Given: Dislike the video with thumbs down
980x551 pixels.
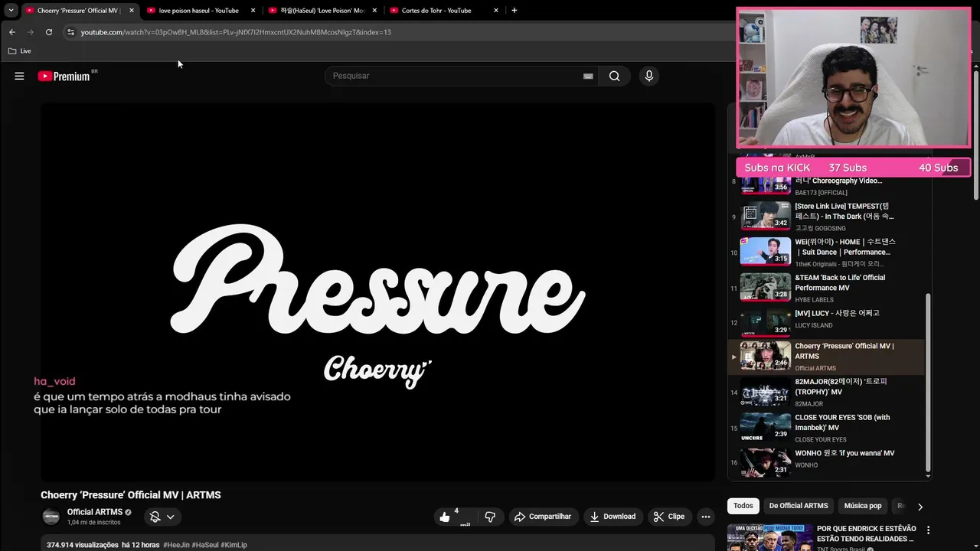Looking at the screenshot, I should (490, 517).
